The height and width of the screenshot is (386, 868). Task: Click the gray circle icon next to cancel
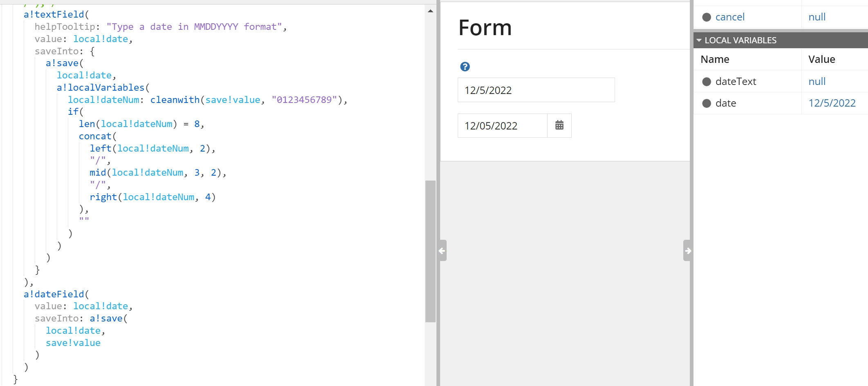coord(707,17)
